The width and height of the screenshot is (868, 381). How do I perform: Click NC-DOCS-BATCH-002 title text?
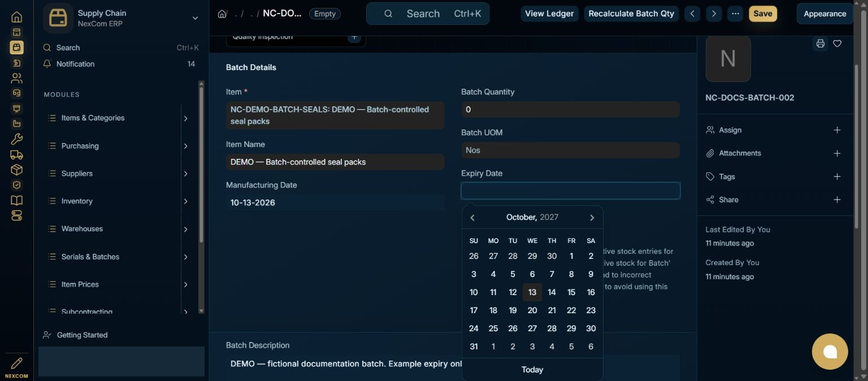750,98
